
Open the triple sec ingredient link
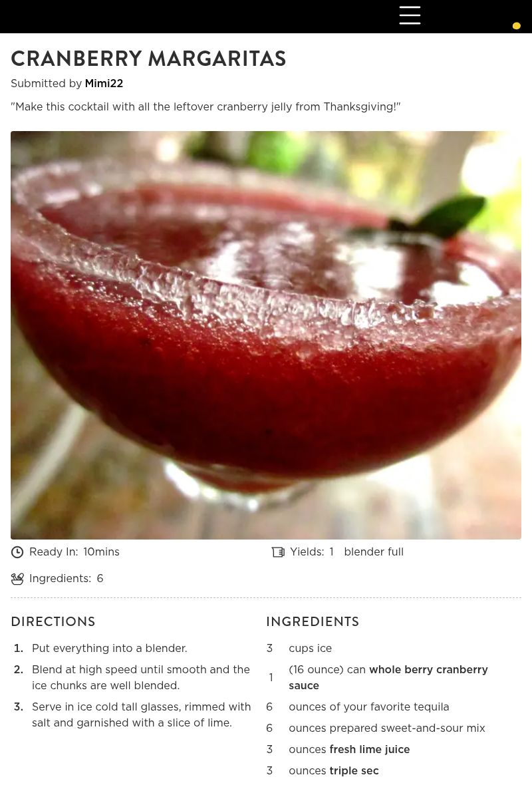click(x=354, y=770)
